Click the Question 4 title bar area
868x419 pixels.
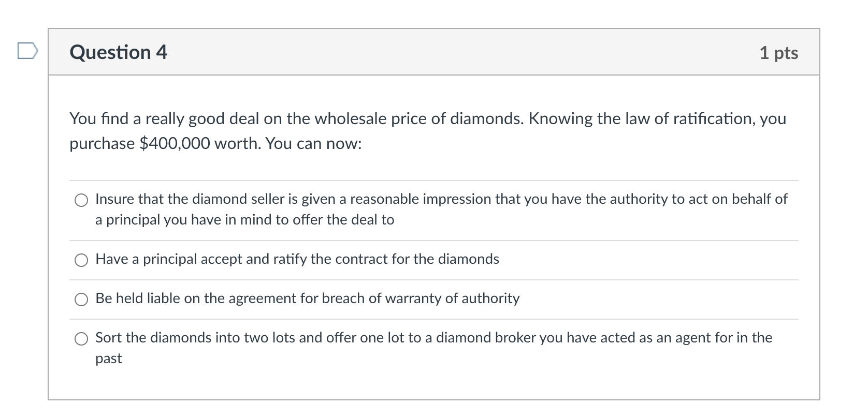(x=414, y=52)
